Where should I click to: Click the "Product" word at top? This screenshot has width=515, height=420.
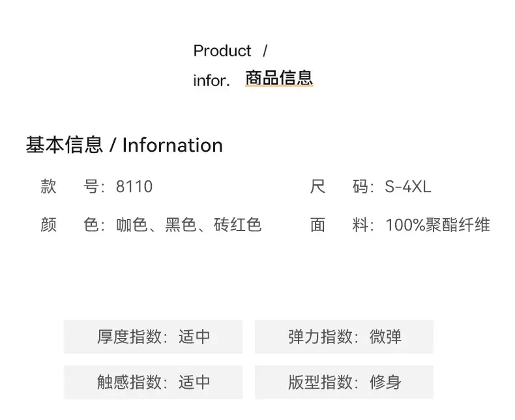(x=222, y=51)
